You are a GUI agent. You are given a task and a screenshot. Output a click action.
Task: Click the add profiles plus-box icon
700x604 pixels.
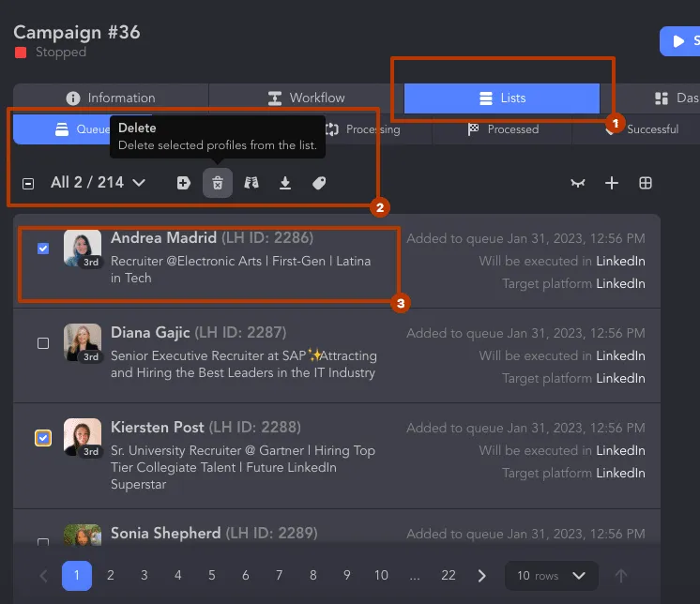click(x=184, y=183)
